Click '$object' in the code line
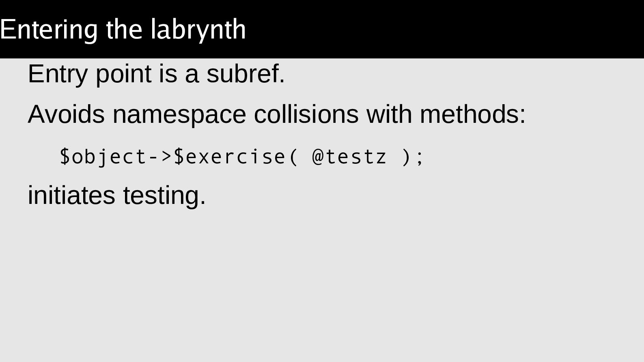Image resolution: width=644 pixels, height=362 pixels. [x=103, y=157]
